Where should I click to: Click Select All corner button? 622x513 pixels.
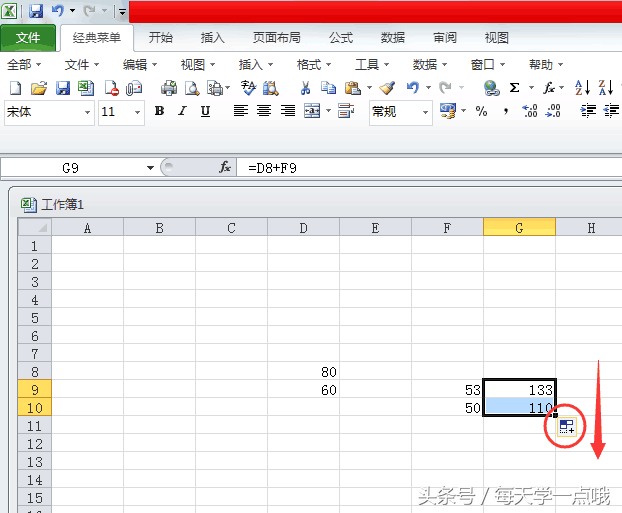pyautogui.click(x=35, y=227)
